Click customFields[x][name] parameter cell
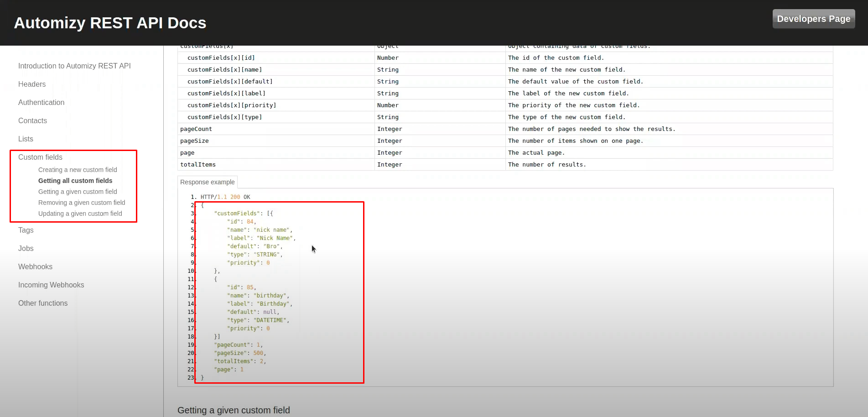 pos(276,70)
